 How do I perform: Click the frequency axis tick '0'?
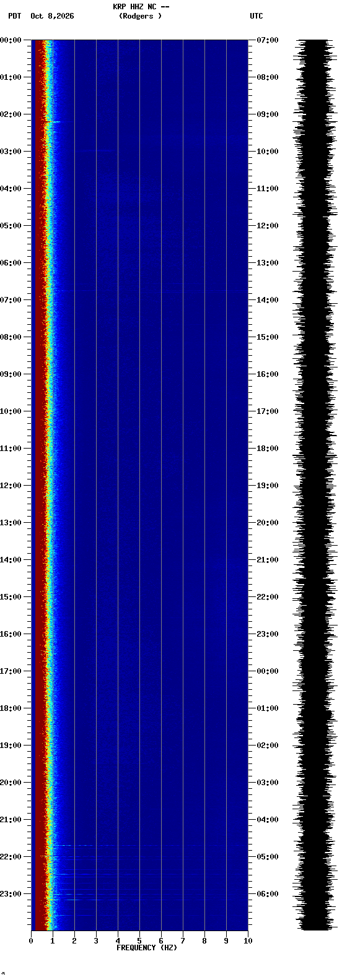[x=31, y=941]
